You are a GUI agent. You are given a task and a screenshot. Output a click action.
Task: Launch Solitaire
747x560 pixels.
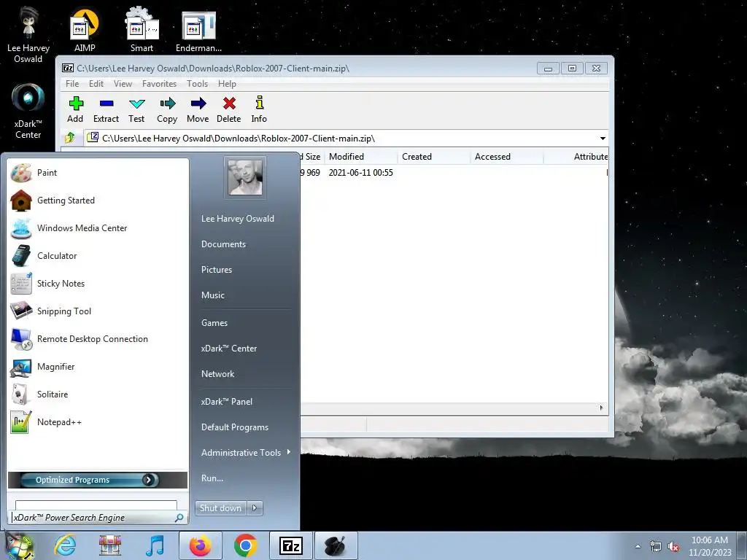98,394
